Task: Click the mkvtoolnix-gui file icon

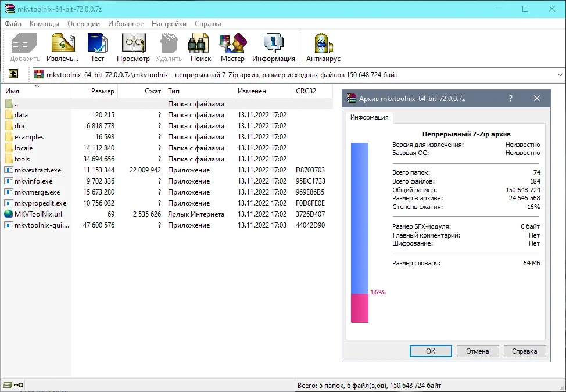Action: pos(9,225)
